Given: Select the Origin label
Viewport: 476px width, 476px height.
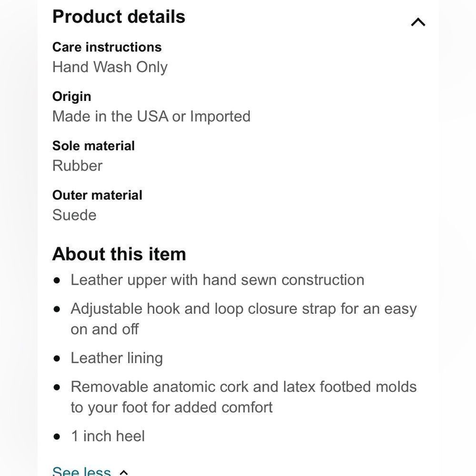Looking at the screenshot, I should pos(71,96).
